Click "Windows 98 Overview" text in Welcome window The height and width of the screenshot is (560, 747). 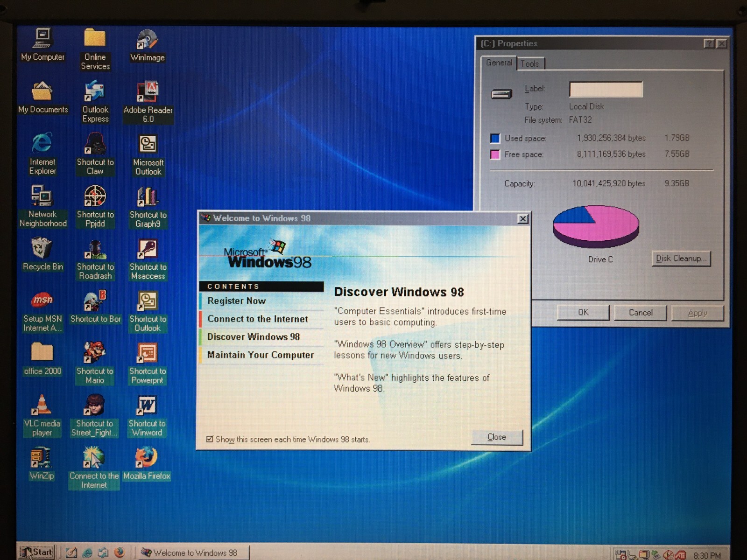point(381,344)
